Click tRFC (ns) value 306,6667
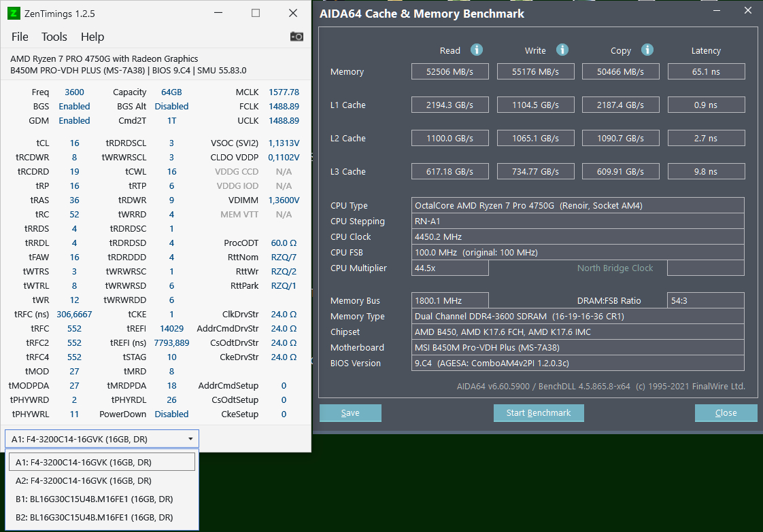Image resolution: width=763 pixels, height=532 pixels. [74, 314]
